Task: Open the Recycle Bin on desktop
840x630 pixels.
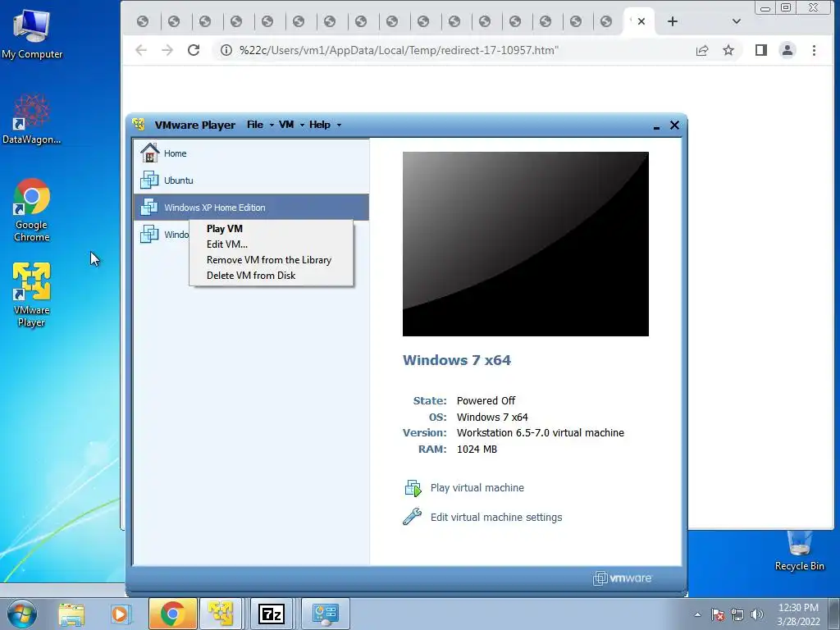Action: pos(799,550)
